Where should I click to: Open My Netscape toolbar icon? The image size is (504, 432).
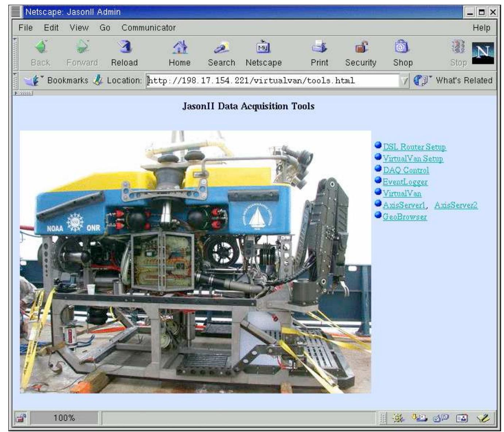coord(263,47)
